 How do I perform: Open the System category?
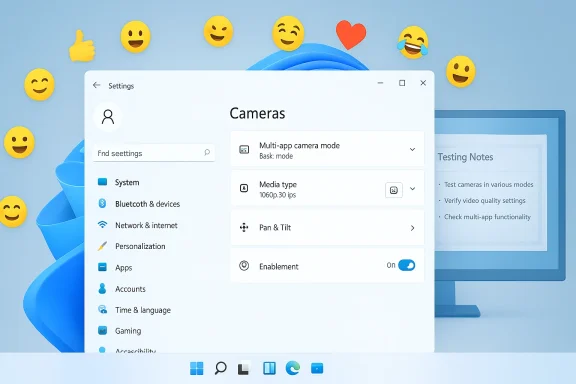pyautogui.click(x=127, y=182)
